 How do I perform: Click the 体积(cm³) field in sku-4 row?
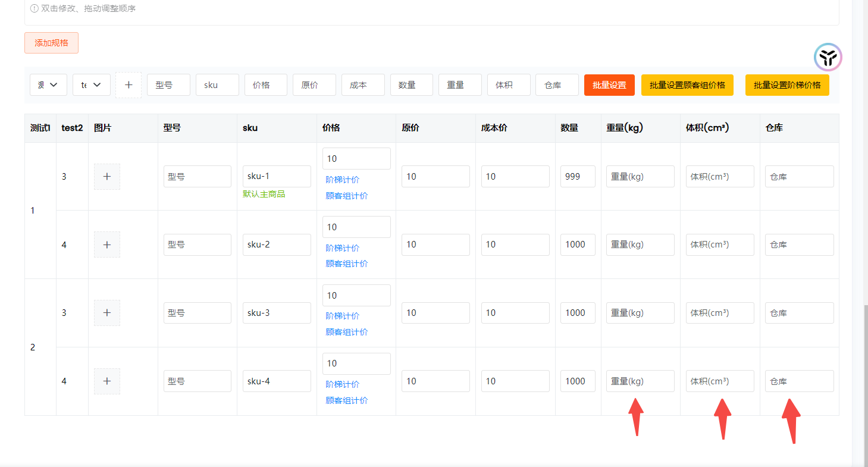(x=720, y=381)
